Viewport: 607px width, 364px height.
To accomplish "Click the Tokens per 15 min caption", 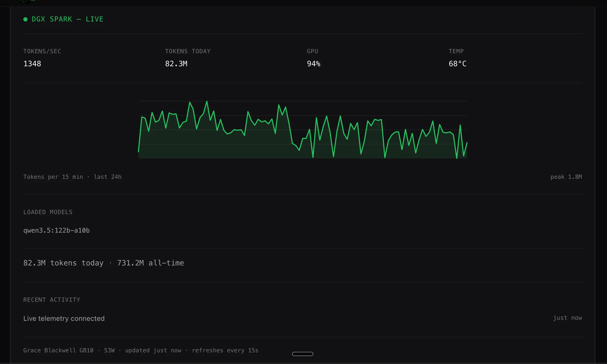I will 72,177.
